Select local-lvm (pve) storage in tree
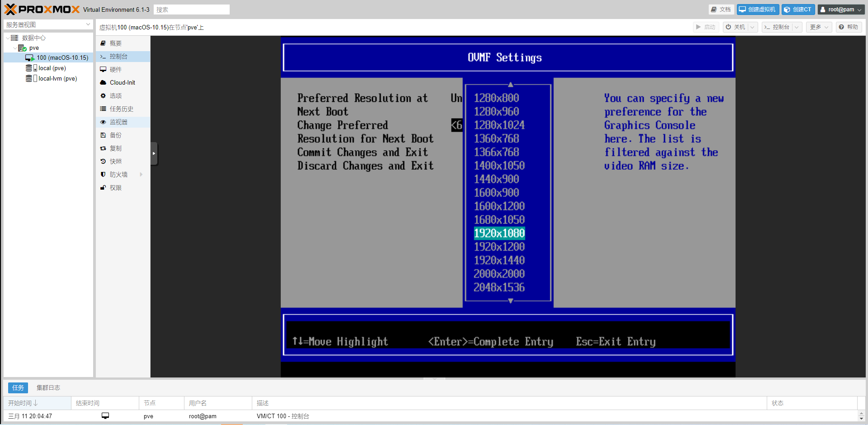The width and height of the screenshot is (868, 425). (57, 79)
